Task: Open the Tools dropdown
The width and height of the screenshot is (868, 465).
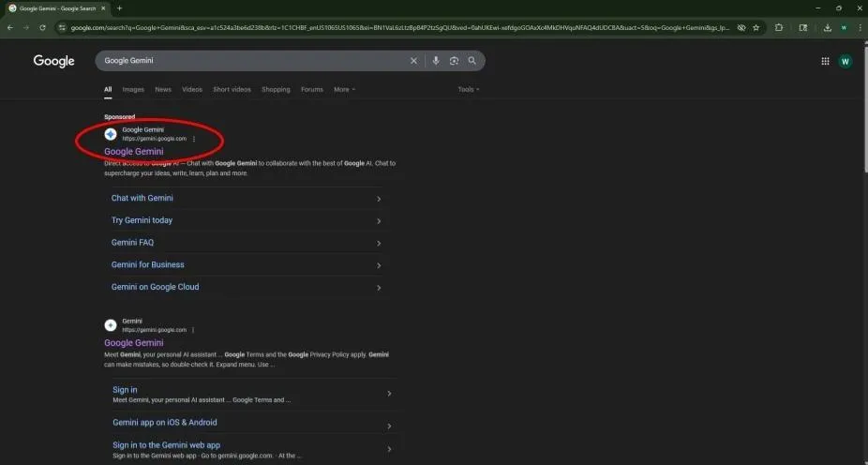Action: pos(469,90)
